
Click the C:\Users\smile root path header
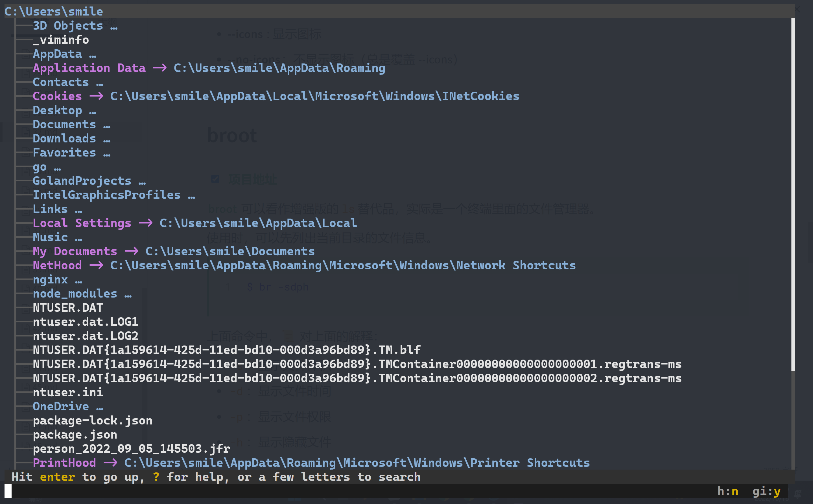point(54,12)
